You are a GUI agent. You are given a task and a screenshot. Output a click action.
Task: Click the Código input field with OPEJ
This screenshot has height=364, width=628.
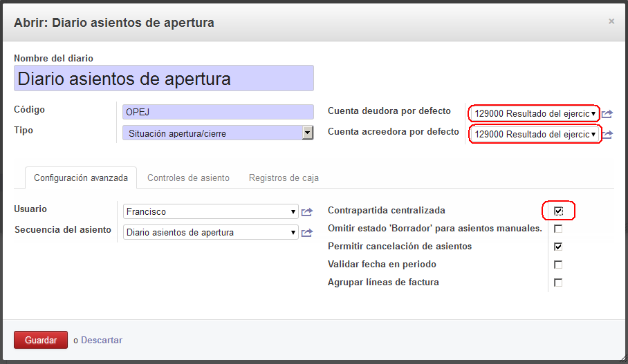(x=217, y=112)
